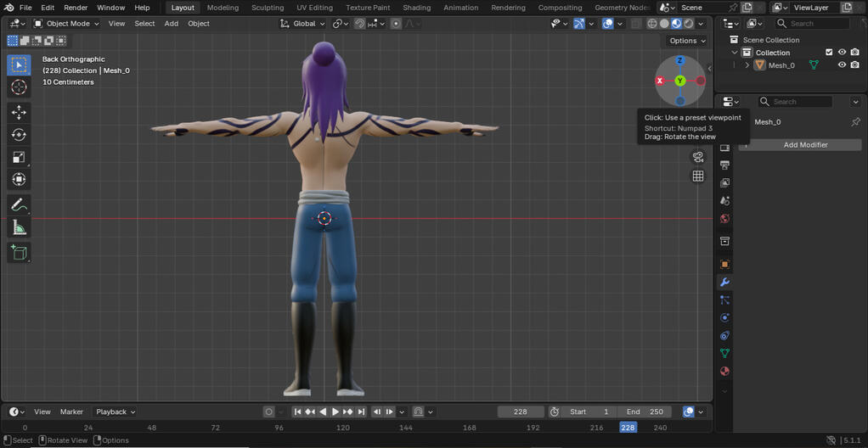Select the Select Box tool

(19, 65)
